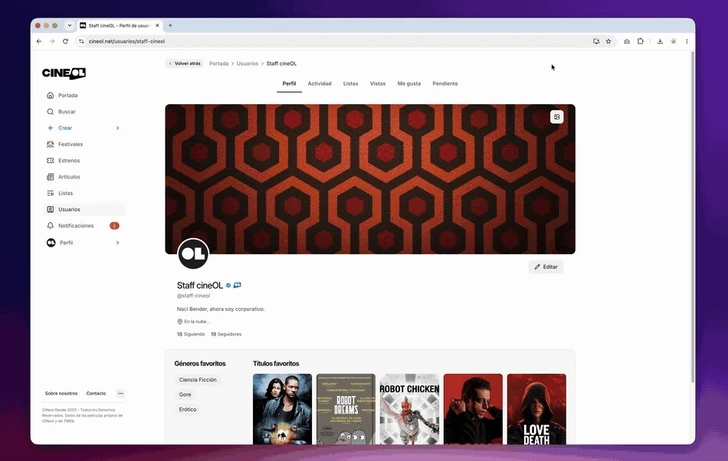Image resolution: width=728 pixels, height=461 pixels.
Task: Open the Robot Chicken poster
Action: 410,409
